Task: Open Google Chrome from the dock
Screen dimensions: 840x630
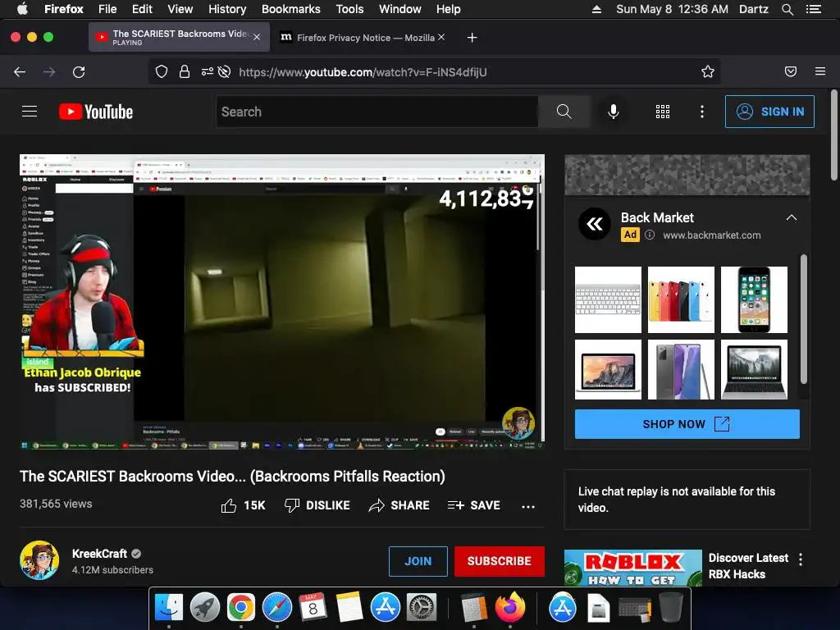Action: pyautogui.click(x=240, y=608)
